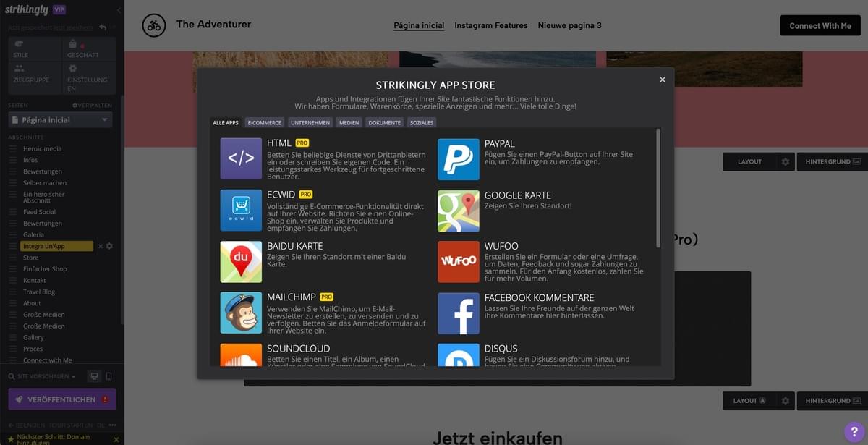Open the Wufoo app icon
Image resolution: width=868 pixels, height=445 pixels.
(459, 261)
